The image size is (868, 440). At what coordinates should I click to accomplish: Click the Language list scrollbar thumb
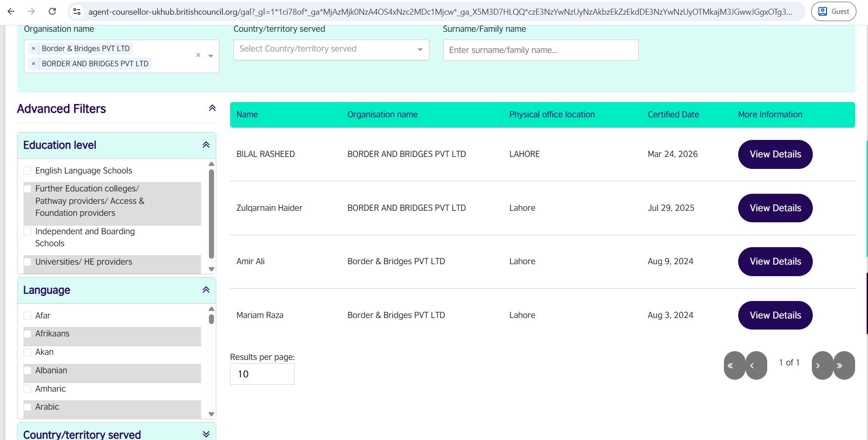[212, 319]
